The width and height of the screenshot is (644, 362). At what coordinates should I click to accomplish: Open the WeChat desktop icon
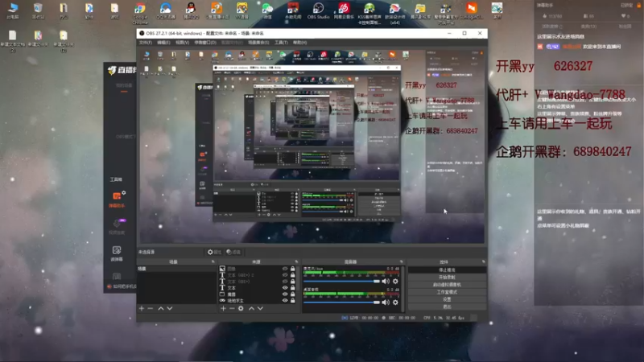pyautogui.click(x=267, y=11)
